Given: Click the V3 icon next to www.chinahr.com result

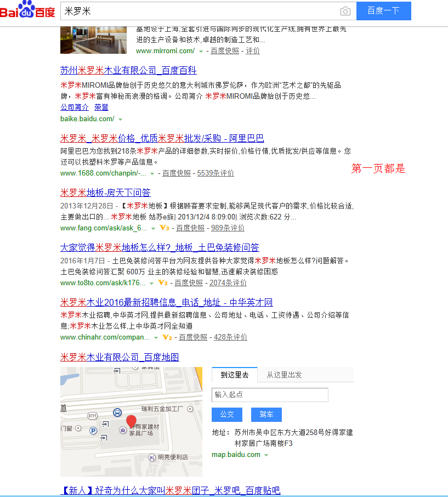Looking at the screenshot, I should [x=167, y=337].
